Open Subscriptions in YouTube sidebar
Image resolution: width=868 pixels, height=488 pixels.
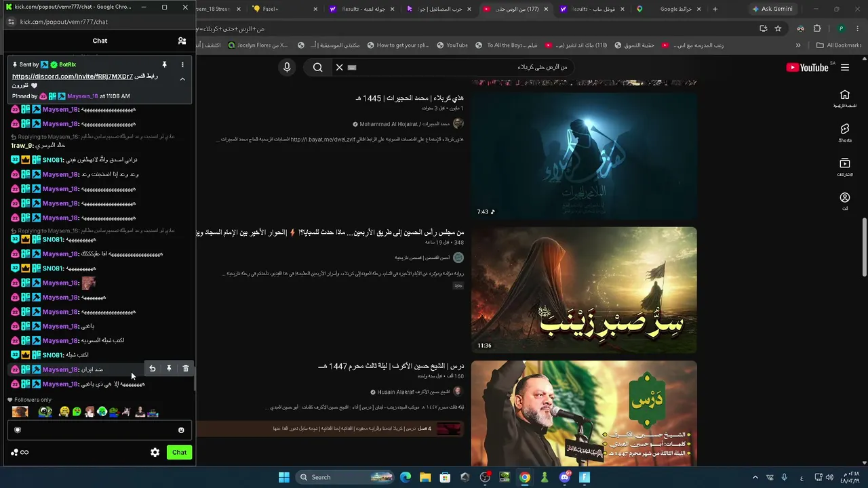845,167
